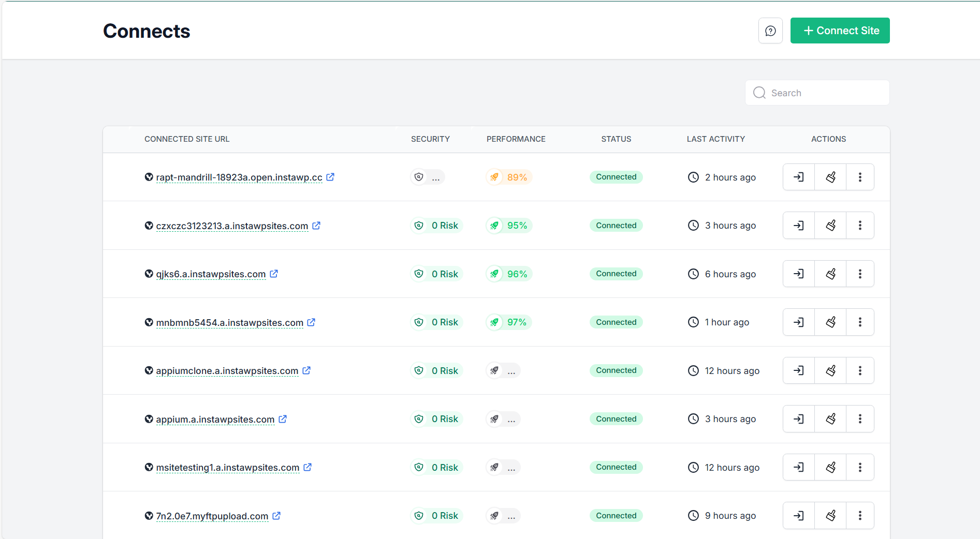Image resolution: width=980 pixels, height=539 pixels.
Task: Click clear cache brush icon for 7n2.0e7.myftpupload.com row
Action: [x=830, y=516]
